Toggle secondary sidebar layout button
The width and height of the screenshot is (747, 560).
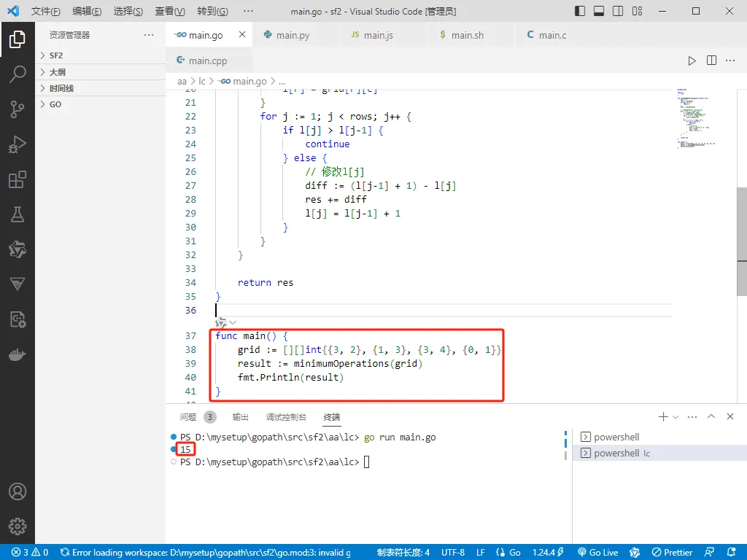(x=618, y=11)
